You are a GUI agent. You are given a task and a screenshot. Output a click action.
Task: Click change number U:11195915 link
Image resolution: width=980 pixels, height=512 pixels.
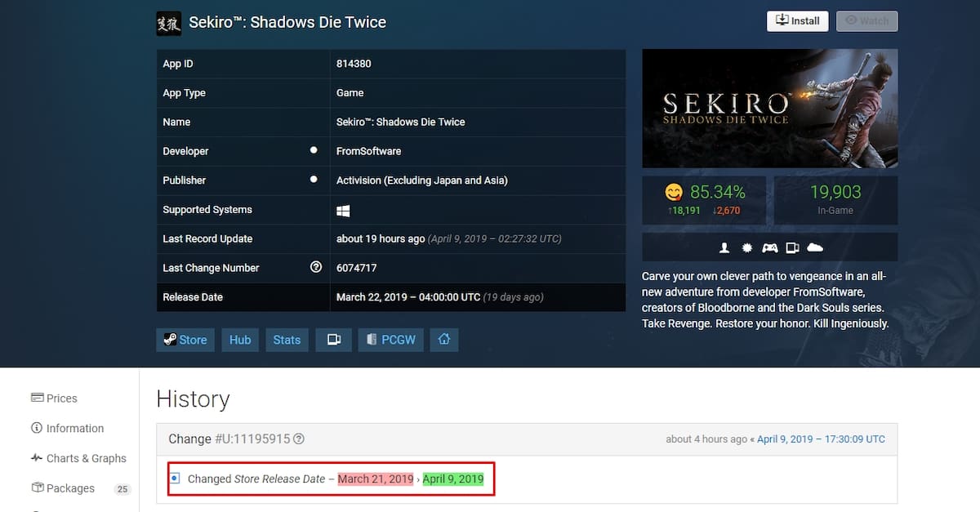(x=252, y=439)
